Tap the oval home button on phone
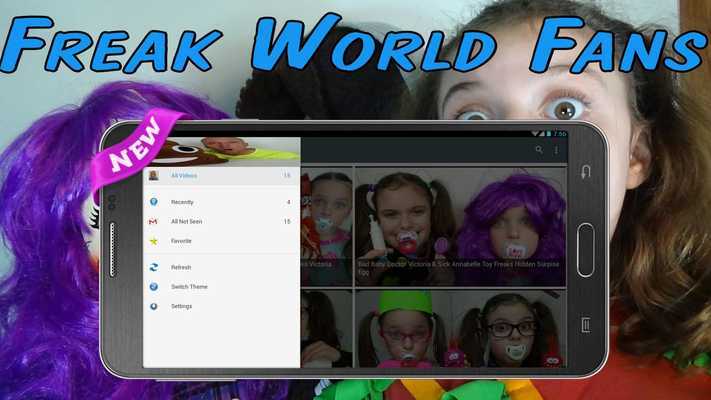This screenshot has width=711, height=400. pos(585,250)
